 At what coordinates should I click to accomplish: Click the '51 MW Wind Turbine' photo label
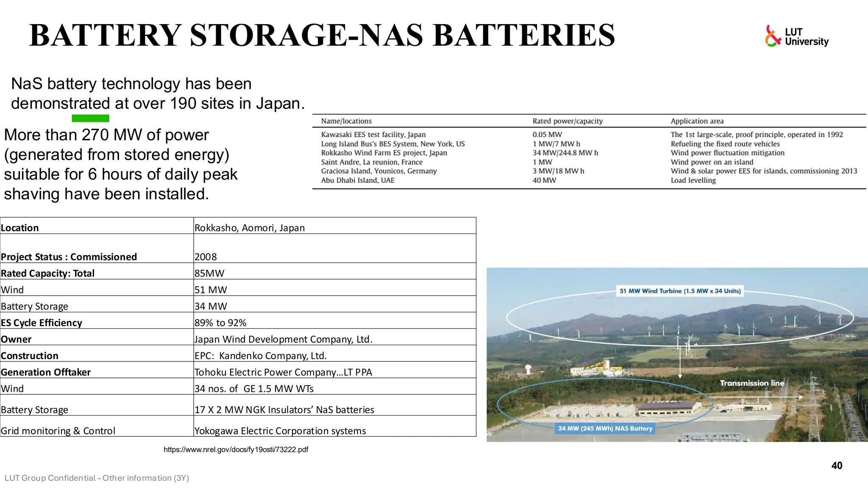click(x=680, y=291)
